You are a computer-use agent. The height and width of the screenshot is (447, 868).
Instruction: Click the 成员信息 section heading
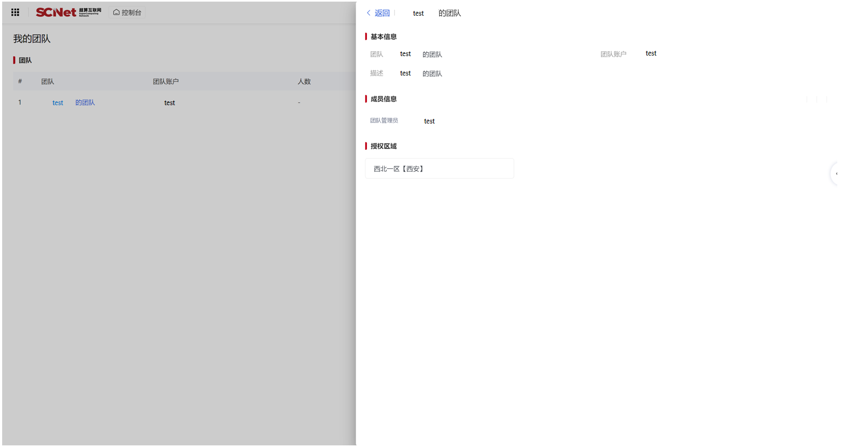click(x=383, y=99)
